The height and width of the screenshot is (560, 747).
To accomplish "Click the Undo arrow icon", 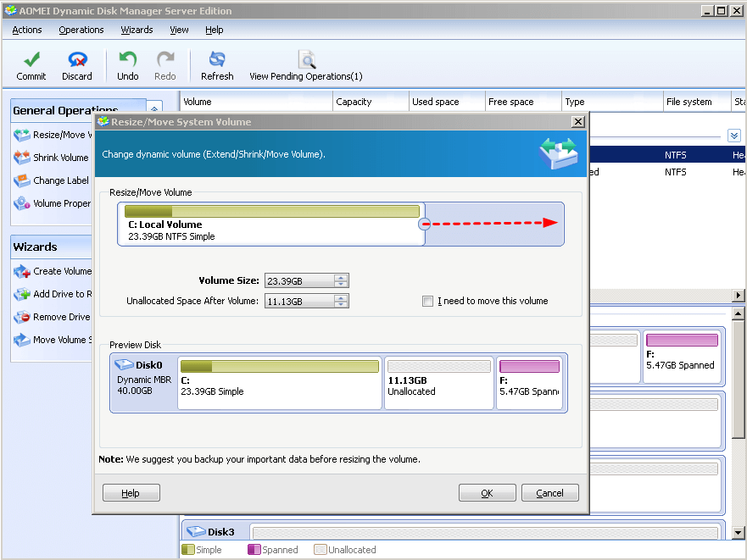I will (x=128, y=59).
